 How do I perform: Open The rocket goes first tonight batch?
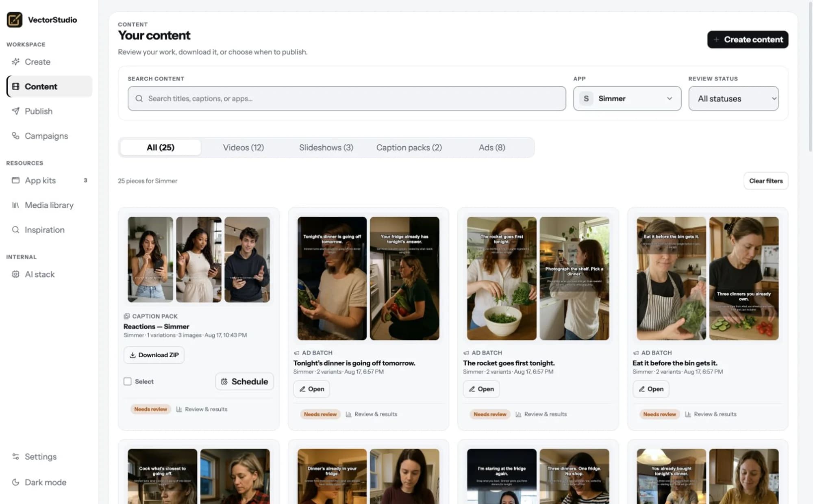(x=481, y=389)
